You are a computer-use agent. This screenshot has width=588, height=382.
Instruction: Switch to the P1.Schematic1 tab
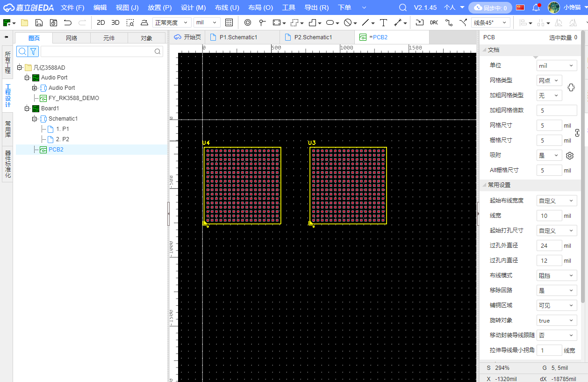click(238, 37)
